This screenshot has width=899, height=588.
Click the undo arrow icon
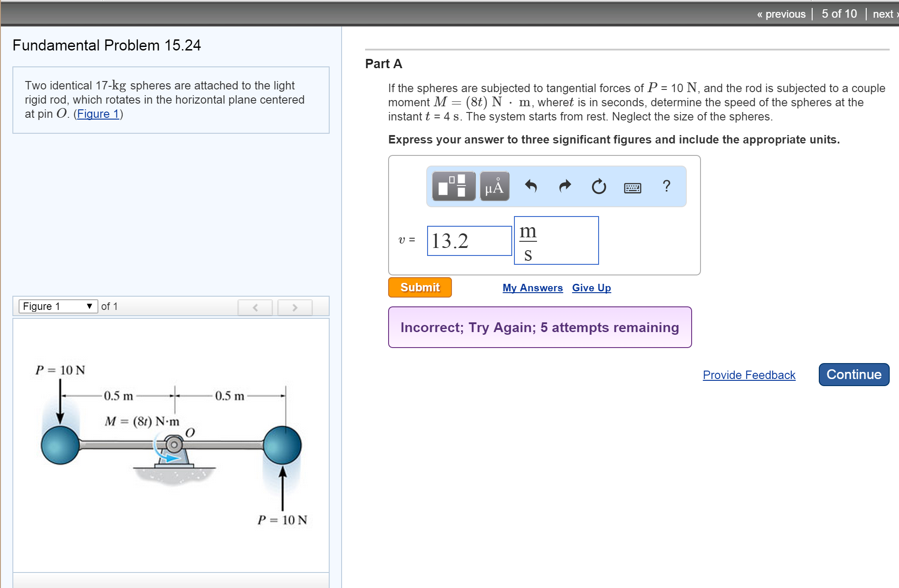tap(530, 186)
